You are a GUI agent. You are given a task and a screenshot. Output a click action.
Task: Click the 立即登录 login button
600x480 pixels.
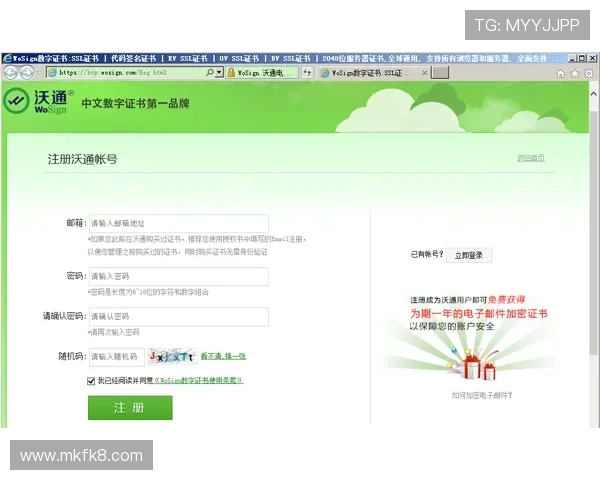point(469,255)
